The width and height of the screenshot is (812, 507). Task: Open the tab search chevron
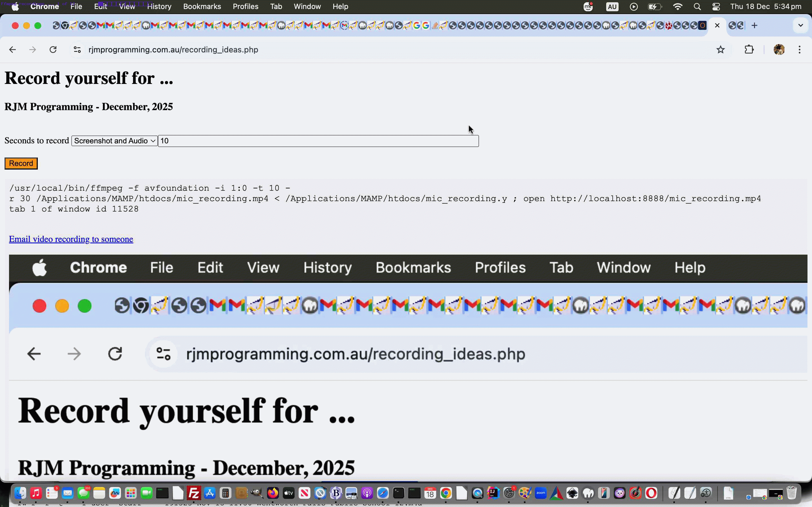tap(801, 25)
